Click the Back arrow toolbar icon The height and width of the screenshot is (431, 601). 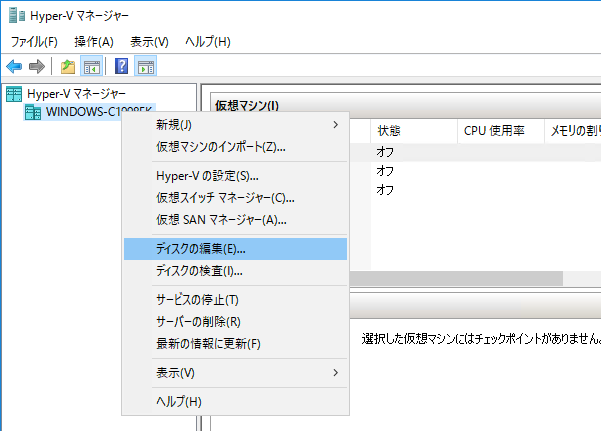tap(14, 66)
